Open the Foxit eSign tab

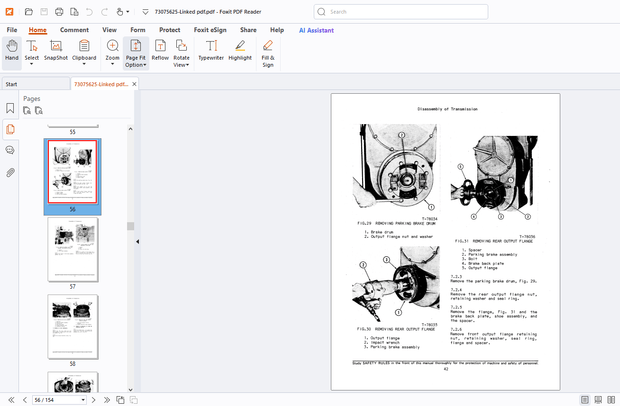point(210,30)
